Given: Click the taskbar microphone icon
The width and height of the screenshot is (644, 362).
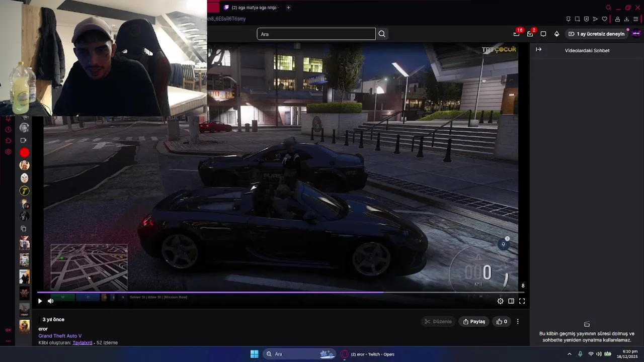Looking at the screenshot, I should (x=580, y=354).
